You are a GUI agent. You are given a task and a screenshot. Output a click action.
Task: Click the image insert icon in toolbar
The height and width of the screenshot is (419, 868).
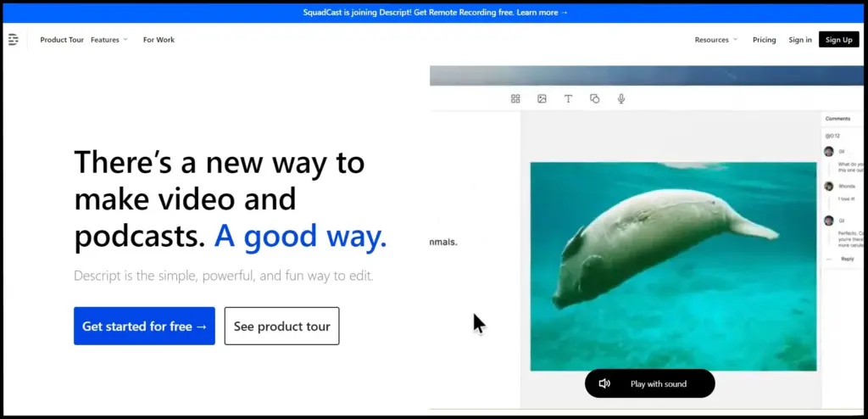click(x=542, y=99)
